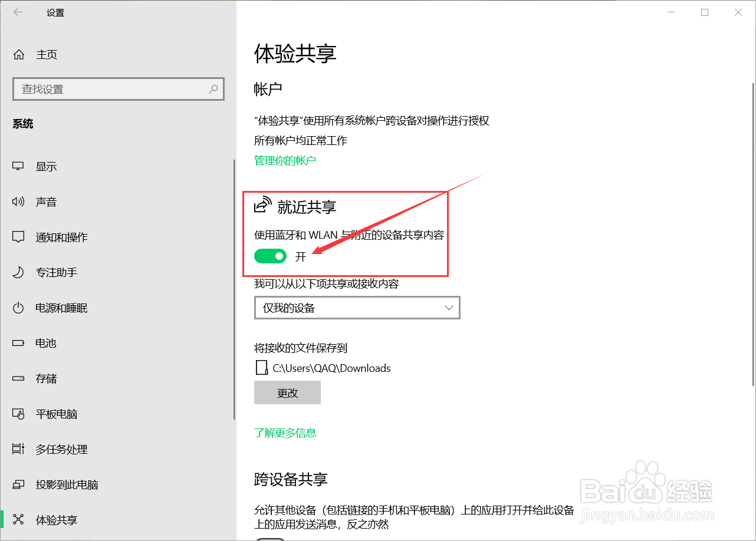This screenshot has width=756, height=541.
Task: Click the 管理你的帐户 link
Action: (285, 160)
